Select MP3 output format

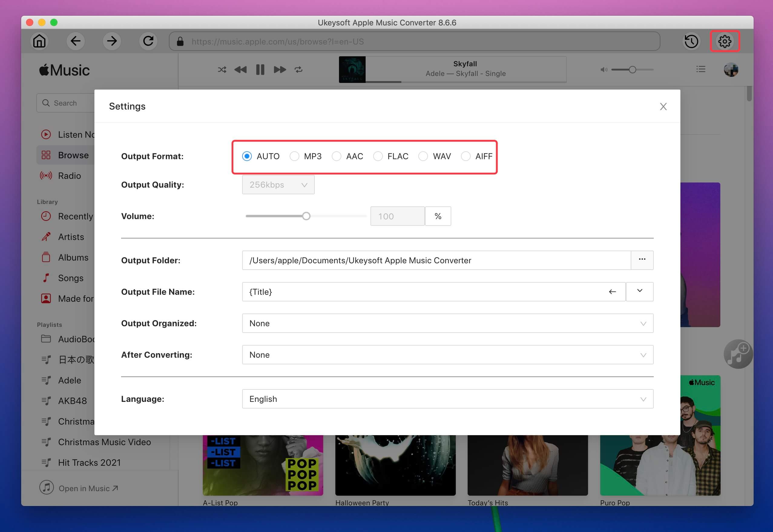295,156
